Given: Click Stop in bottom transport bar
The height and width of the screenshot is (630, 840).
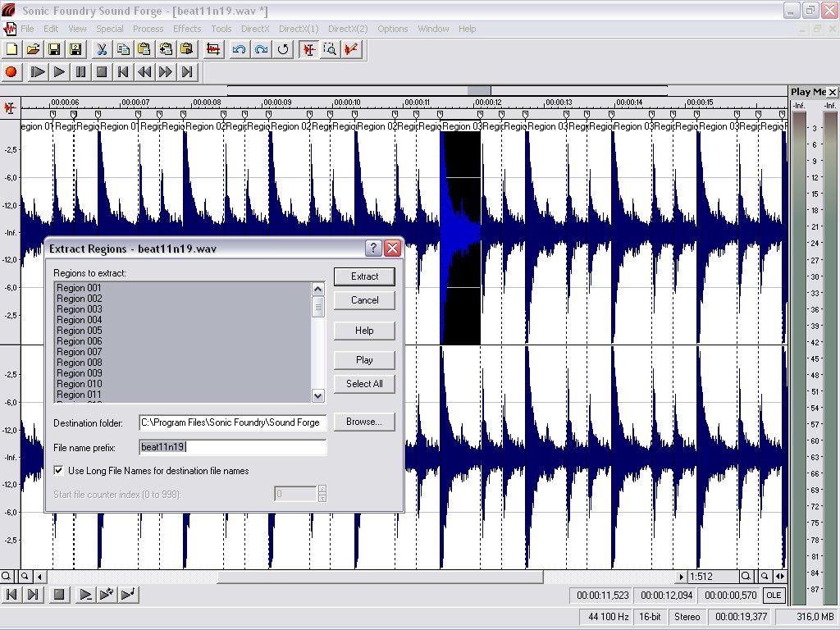Looking at the screenshot, I should pos(59,594).
